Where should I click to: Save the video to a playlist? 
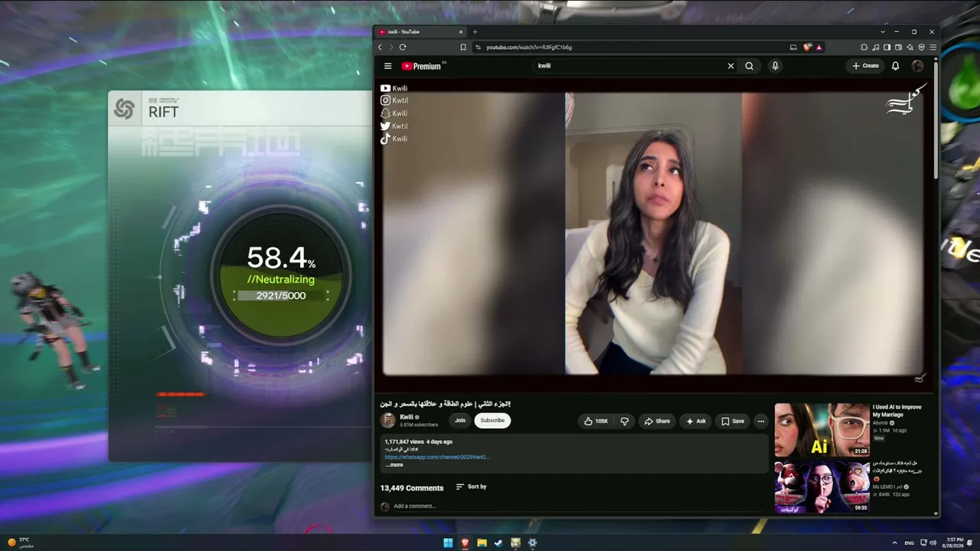pos(733,421)
